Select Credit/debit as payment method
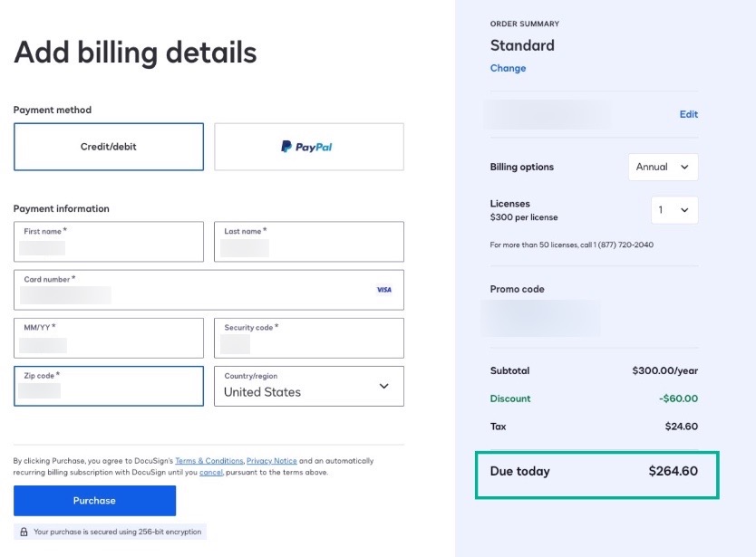 coord(108,148)
